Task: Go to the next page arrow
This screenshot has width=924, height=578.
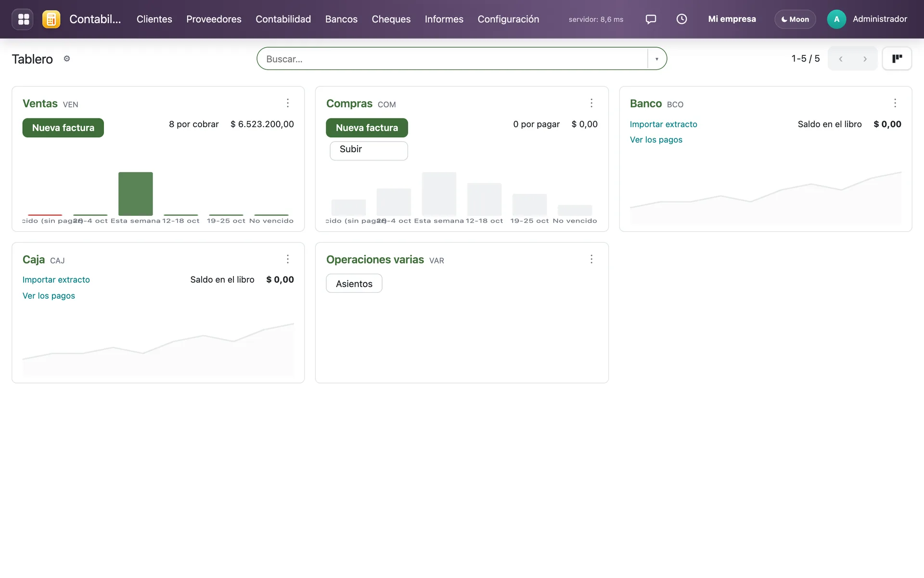Action: 865,59
